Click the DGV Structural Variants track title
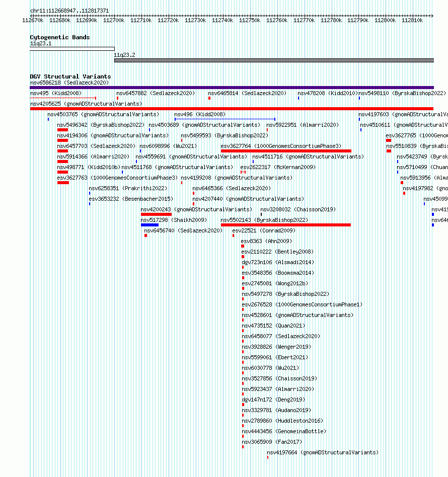Screen dimensions: 448x477 click(70, 76)
